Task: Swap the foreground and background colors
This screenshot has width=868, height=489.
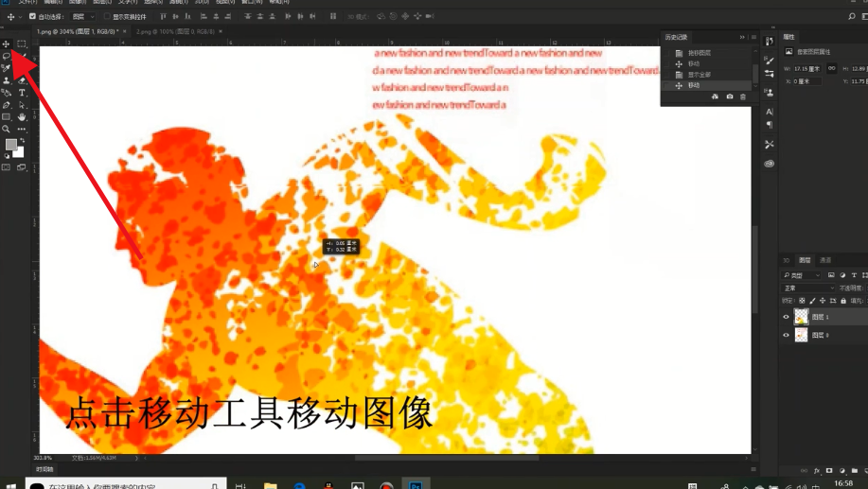Action: click(x=22, y=141)
